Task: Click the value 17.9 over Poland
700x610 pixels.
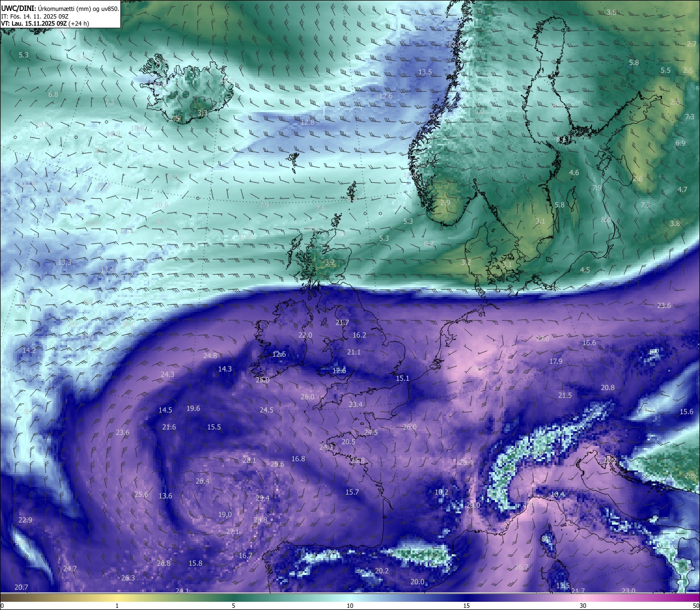Action: pos(556,361)
